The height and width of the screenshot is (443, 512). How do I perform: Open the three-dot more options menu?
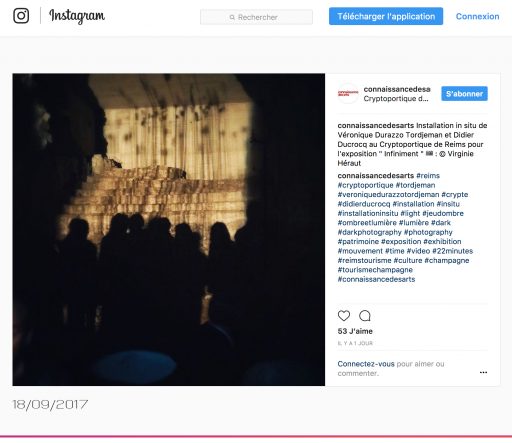[x=483, y=372]
